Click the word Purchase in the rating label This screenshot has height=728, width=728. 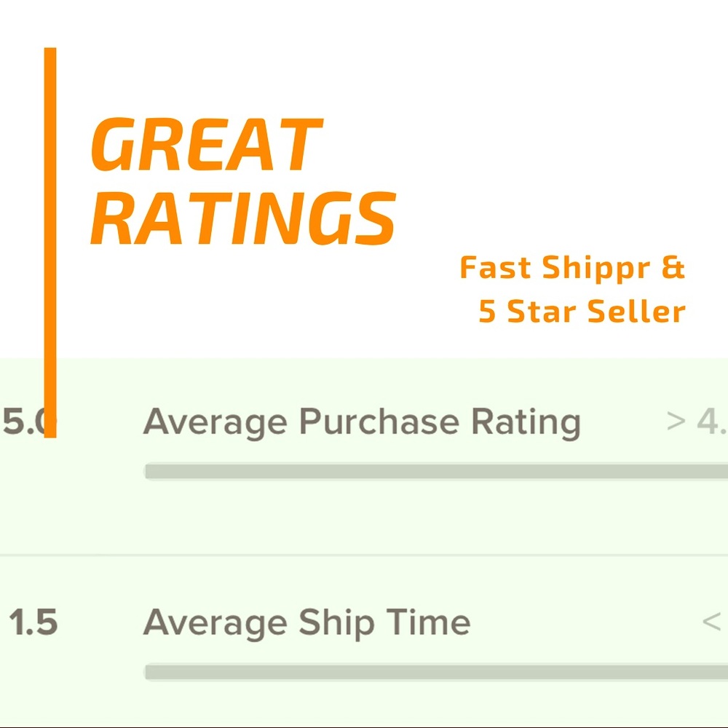[x=379, y=422]
